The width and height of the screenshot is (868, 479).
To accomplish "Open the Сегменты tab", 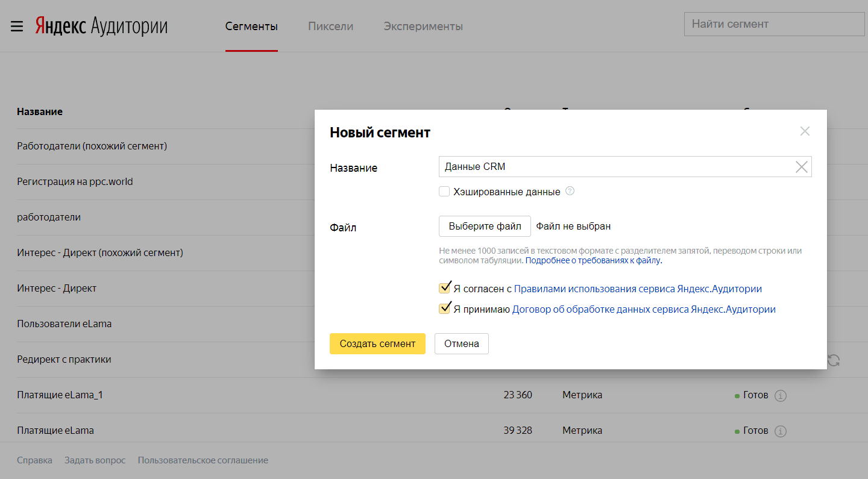I will tap(251, 27).
